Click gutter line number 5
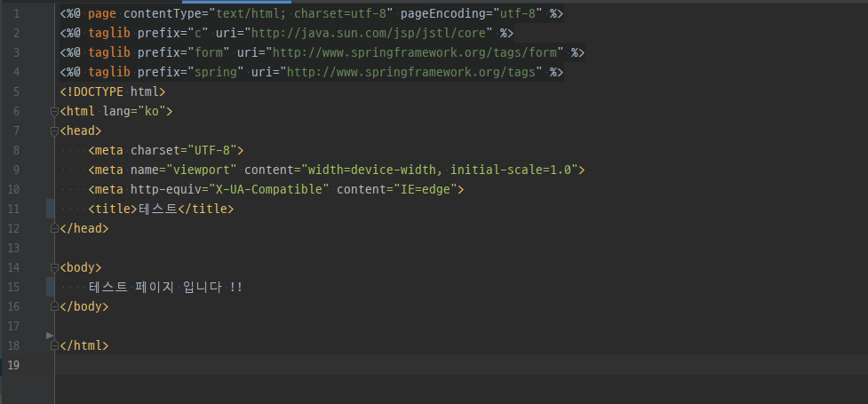 [x=16, y=91]
